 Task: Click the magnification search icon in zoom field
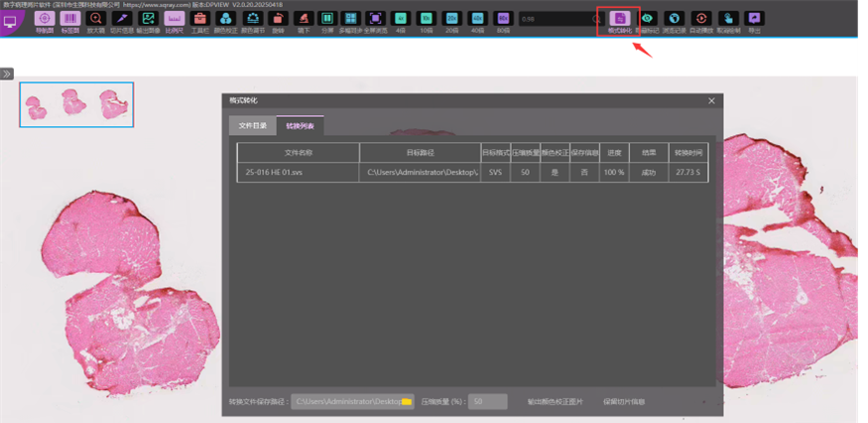click(x=596, y=20)
